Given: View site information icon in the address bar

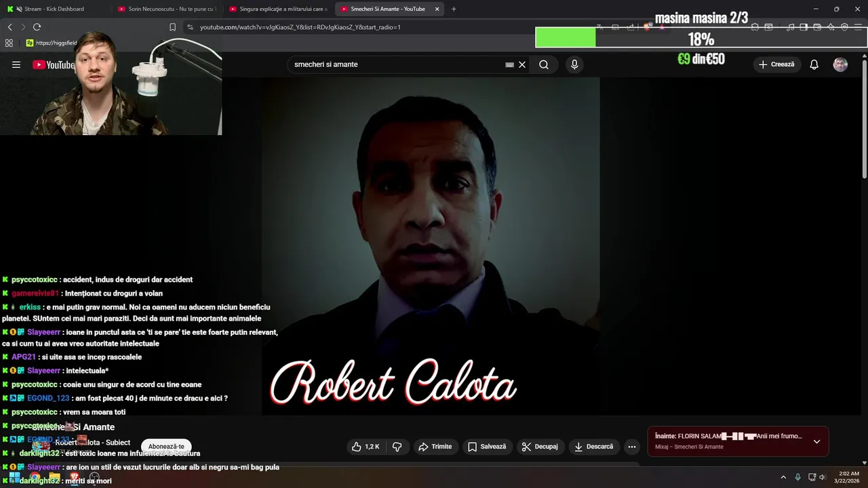Looking at the screenshot, I should (x=190, y=27).
